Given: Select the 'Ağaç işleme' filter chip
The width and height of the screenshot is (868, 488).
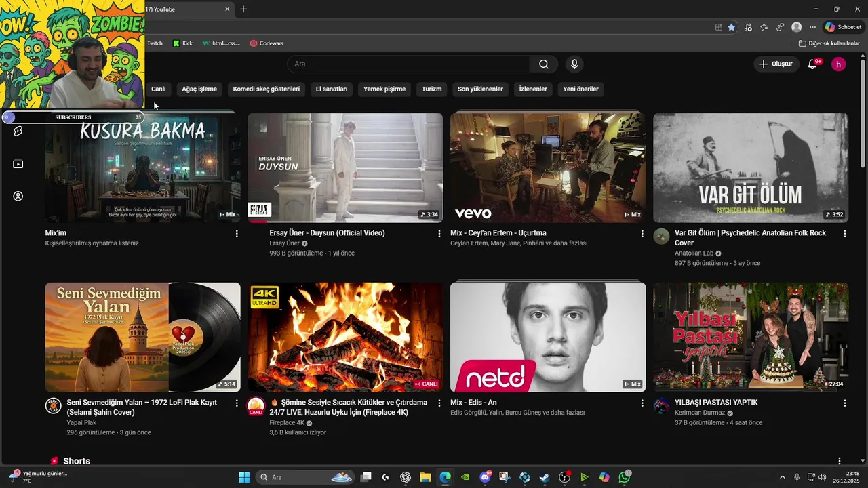Looking at the screenshot, I should coord(199,89).
